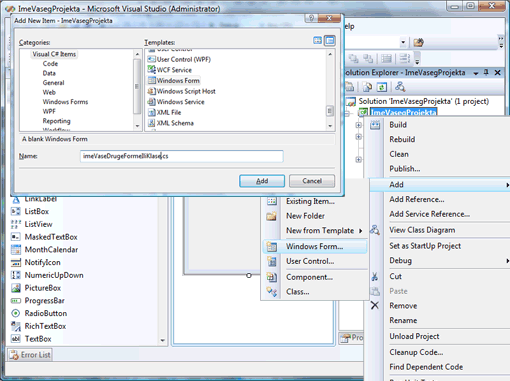Select the WPF category
510x381 pixels.
pos(49,111)
